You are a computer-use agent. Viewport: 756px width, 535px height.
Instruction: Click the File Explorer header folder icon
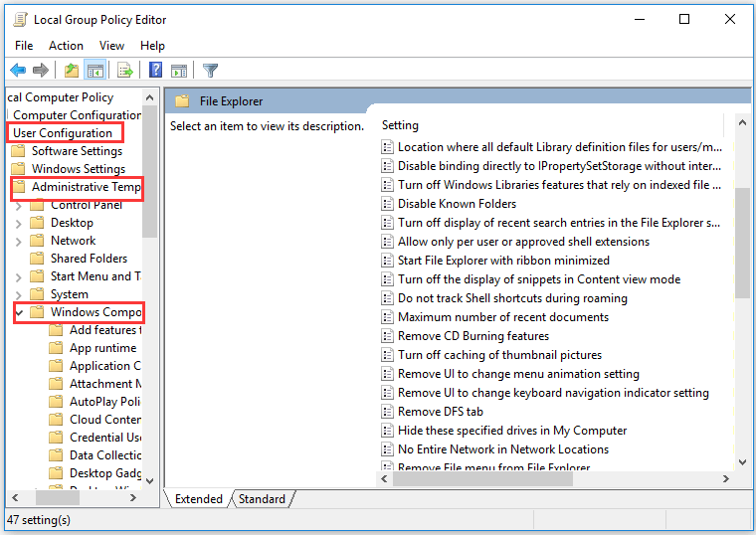coord(182,101)
